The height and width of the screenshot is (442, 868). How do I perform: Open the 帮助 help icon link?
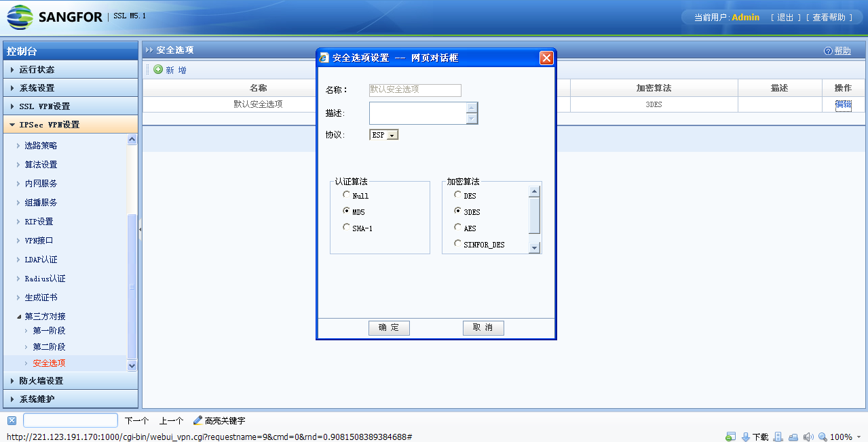coord(828,51)
